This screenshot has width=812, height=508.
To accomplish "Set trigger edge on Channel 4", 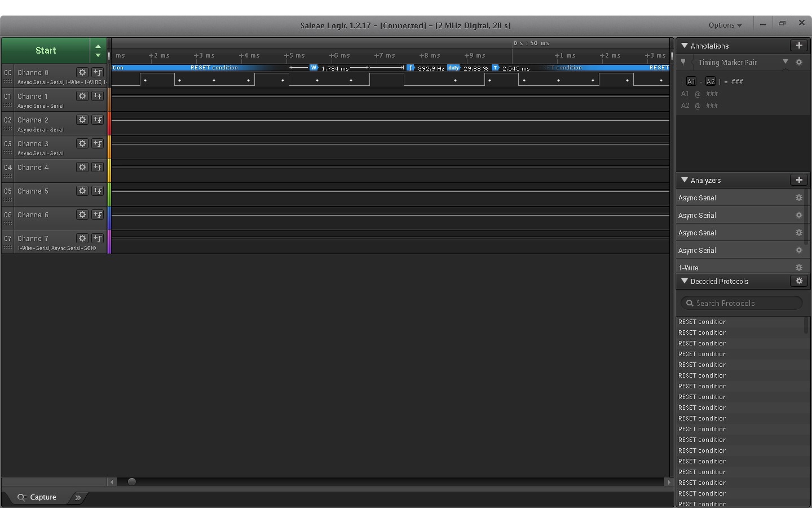I will click(98, 167).
